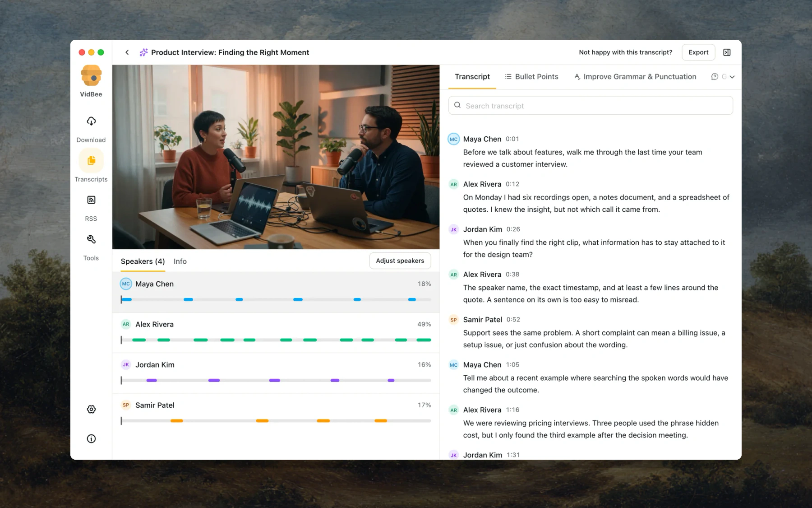Click the info circle icon in the sidebar

click(91, 438)
